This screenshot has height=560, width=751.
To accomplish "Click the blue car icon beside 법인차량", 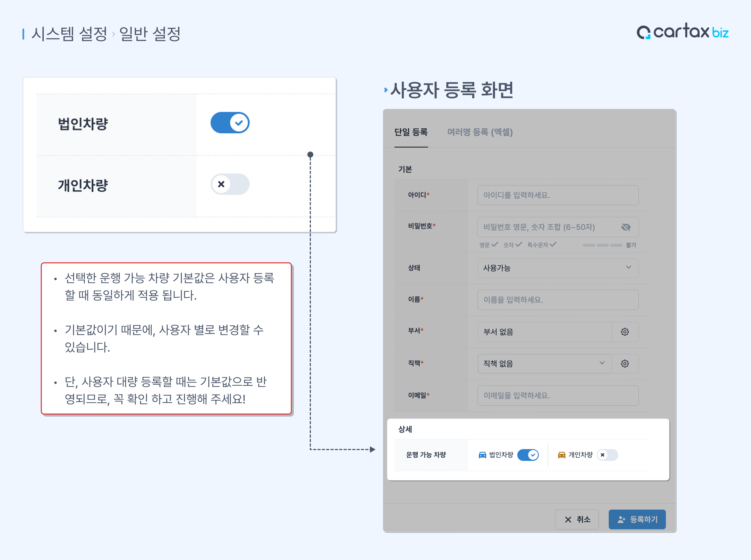I will pos(482,455).
